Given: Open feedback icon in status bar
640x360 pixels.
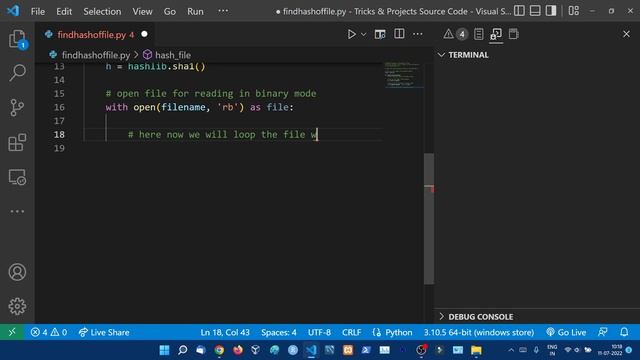Looking at the screenshot, I should (x=602, y=332).
